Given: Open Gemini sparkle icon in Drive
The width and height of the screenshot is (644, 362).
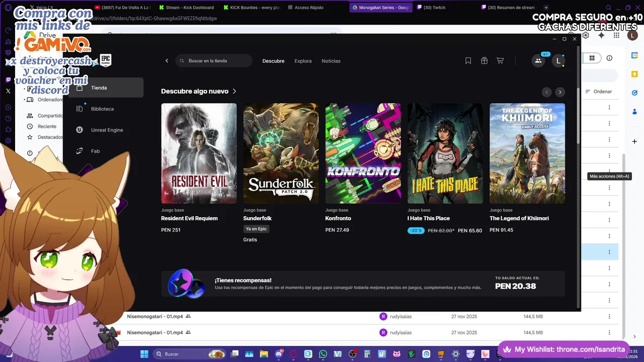Looking at the screenshot, I should click(601, 35).
